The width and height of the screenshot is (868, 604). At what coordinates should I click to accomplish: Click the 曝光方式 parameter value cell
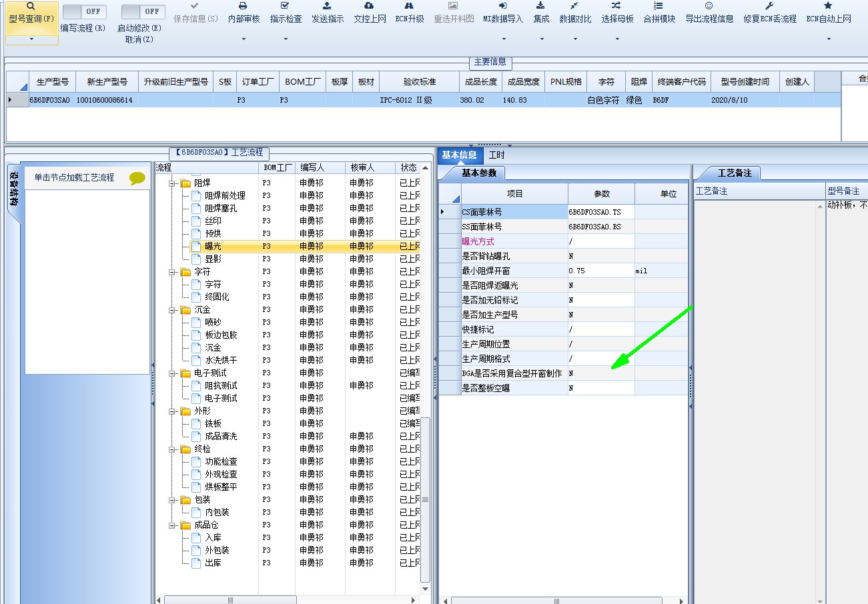click(x=601, y=241)
